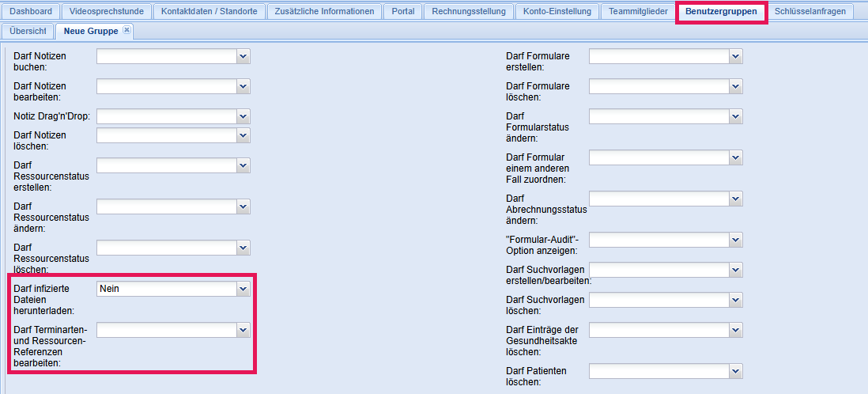Close the Neue Gruppe tab
The height and width of the screenshot is (394, 868).
(x=127, y=31)
